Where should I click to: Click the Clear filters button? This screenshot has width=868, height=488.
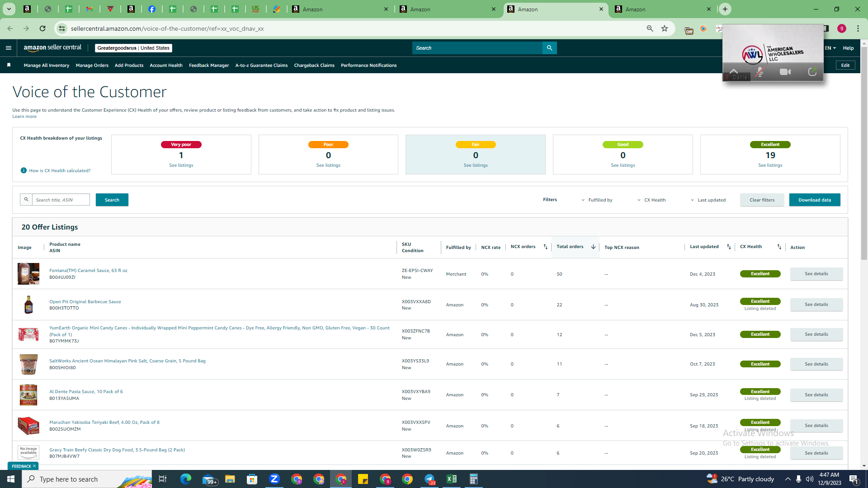pyautogui.click(x=762, y=200)
